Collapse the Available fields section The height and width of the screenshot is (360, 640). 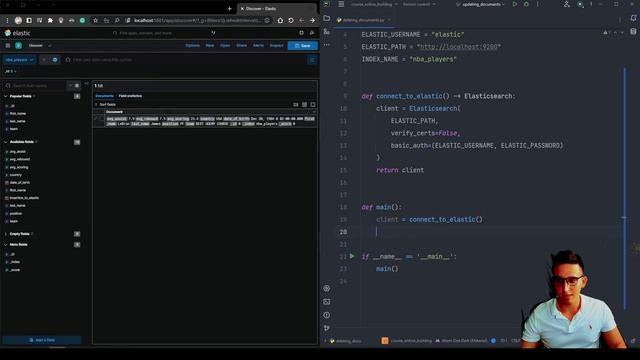pyautogui.click(x=6, y=142)
